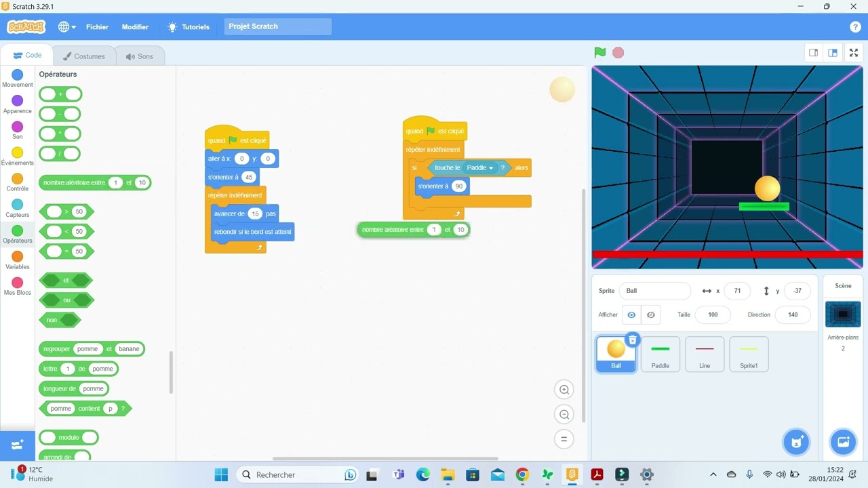This screenshot has height=488, width=868.
Task: Select the Événements block category
Action: click(x=18, y=157)
